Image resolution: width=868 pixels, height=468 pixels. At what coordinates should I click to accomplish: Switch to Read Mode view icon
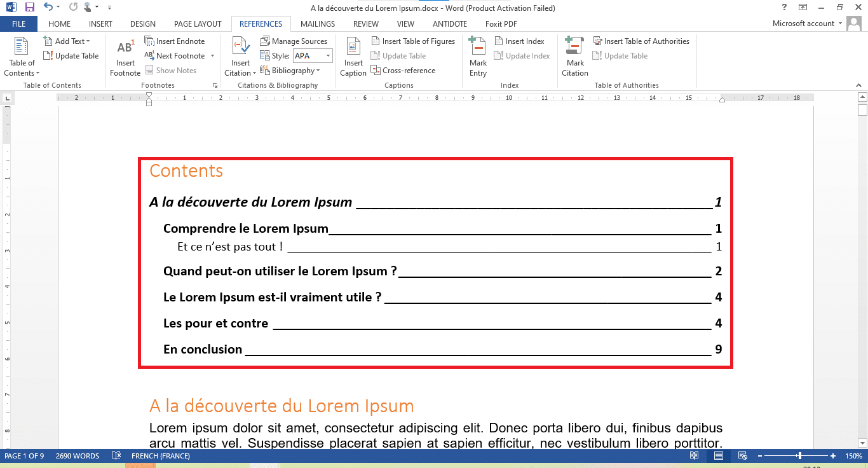click(695, 456)
